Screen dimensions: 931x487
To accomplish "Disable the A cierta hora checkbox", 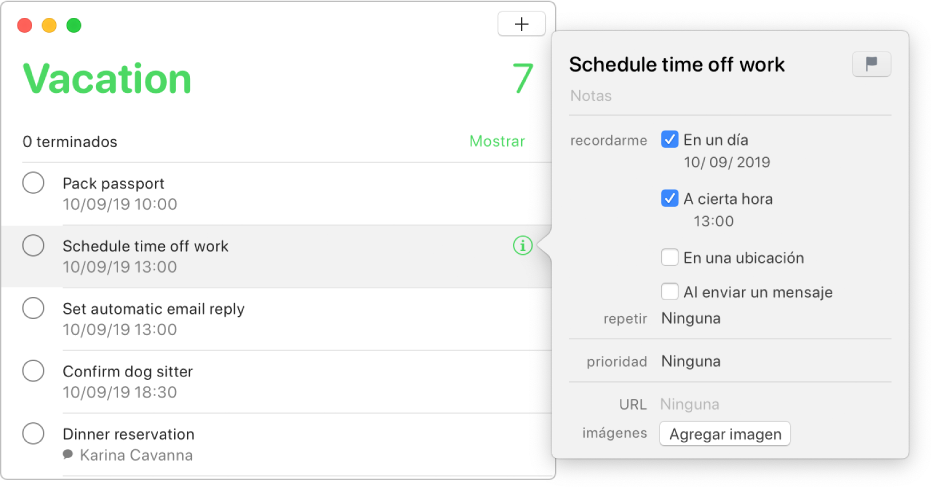I will [670, 198].
